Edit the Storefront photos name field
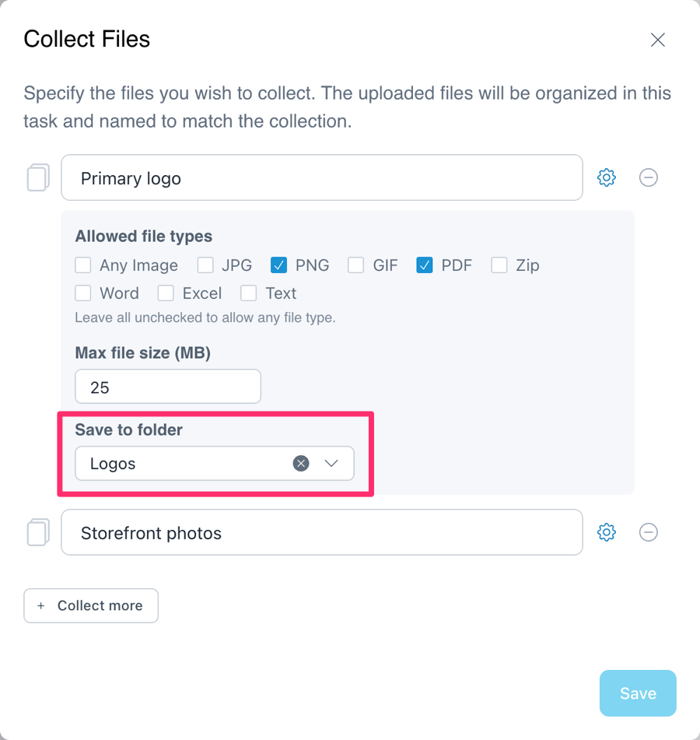This screenshot has height=740, width=700. coord(322,532)
